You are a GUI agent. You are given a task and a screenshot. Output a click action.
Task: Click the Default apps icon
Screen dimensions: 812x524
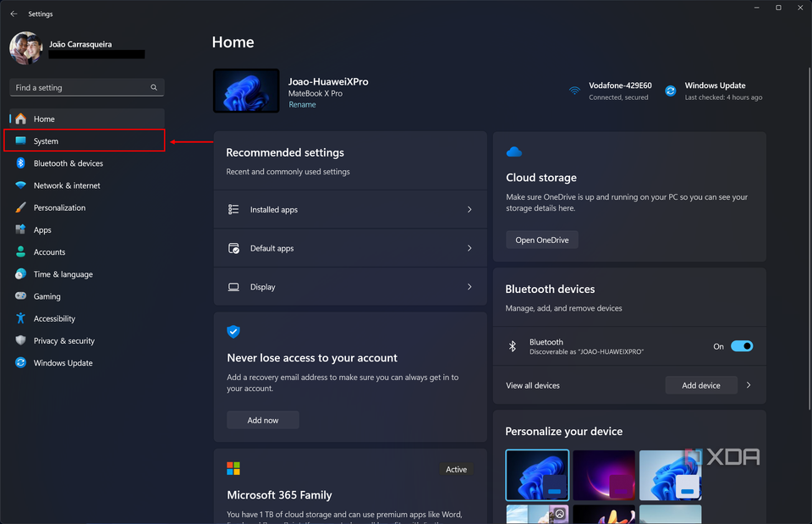(233, 248)
